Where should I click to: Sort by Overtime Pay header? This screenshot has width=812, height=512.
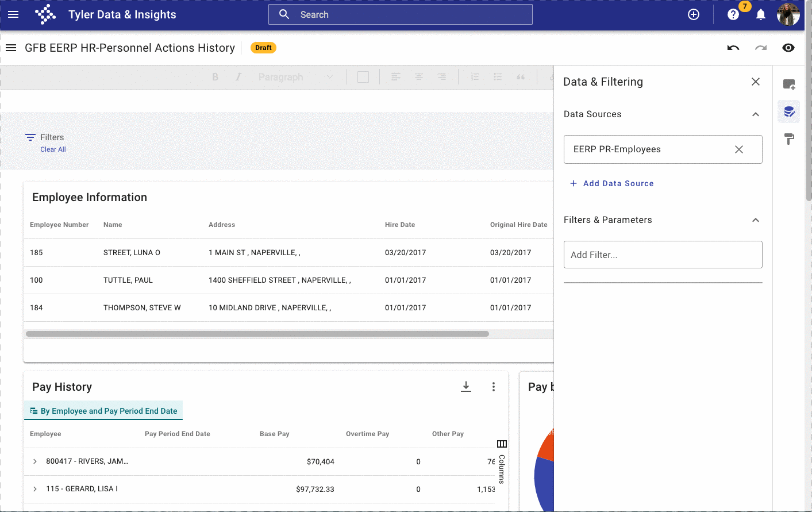[367, 434]
